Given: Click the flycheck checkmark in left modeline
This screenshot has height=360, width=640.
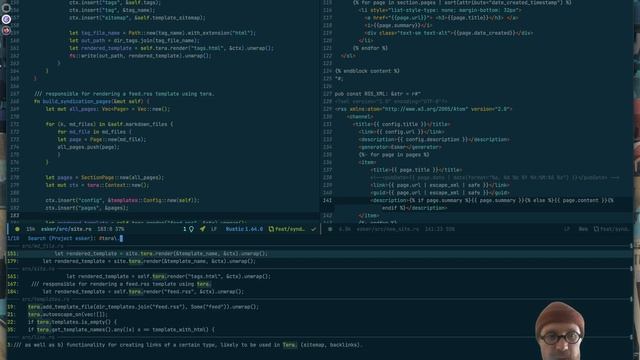Looking at the screenshot, I should coord(313,229).
